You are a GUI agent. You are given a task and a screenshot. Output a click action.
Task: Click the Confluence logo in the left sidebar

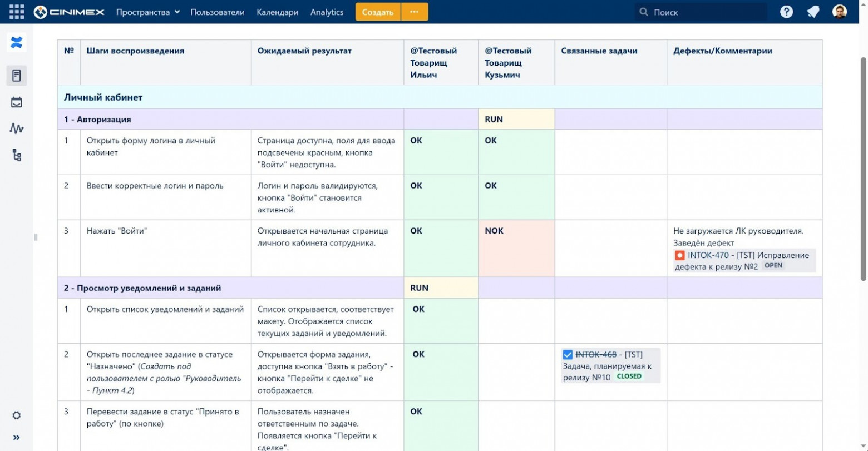tap(17, 42)
